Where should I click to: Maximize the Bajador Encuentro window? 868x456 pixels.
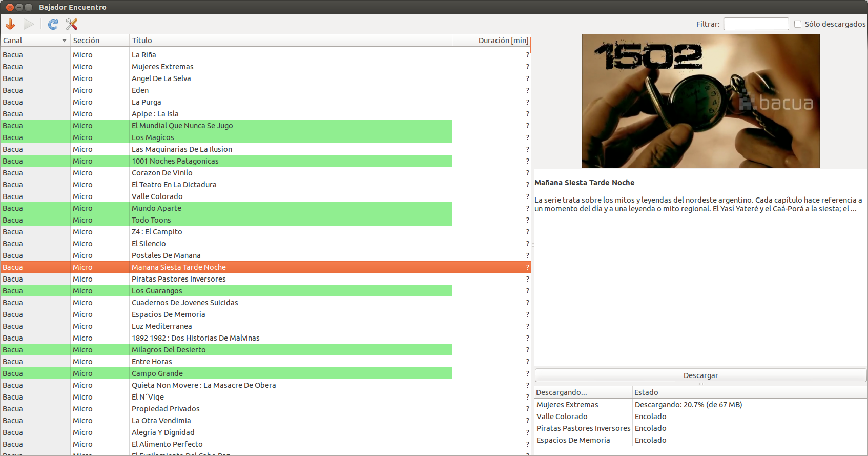coord(29,7)
